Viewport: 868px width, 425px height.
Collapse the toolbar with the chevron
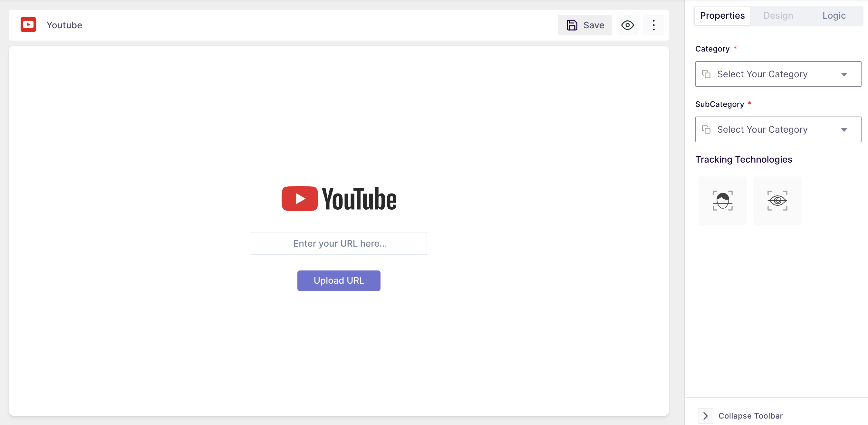(x=705, y=416)
